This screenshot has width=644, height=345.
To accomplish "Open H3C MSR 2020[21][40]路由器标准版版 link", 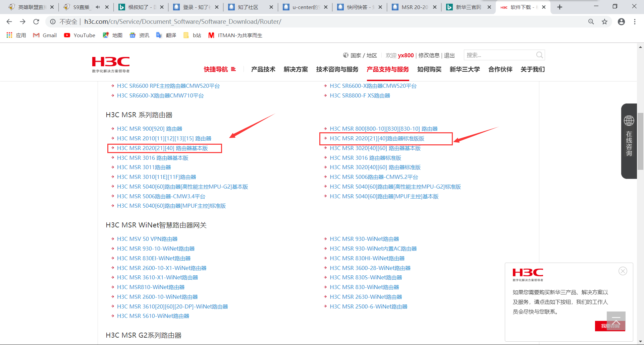I will [377, 138].
